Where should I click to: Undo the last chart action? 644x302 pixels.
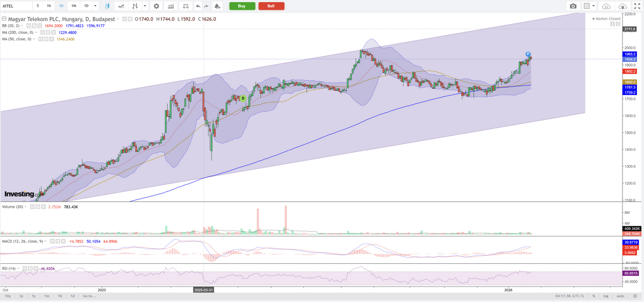point(198,6)
